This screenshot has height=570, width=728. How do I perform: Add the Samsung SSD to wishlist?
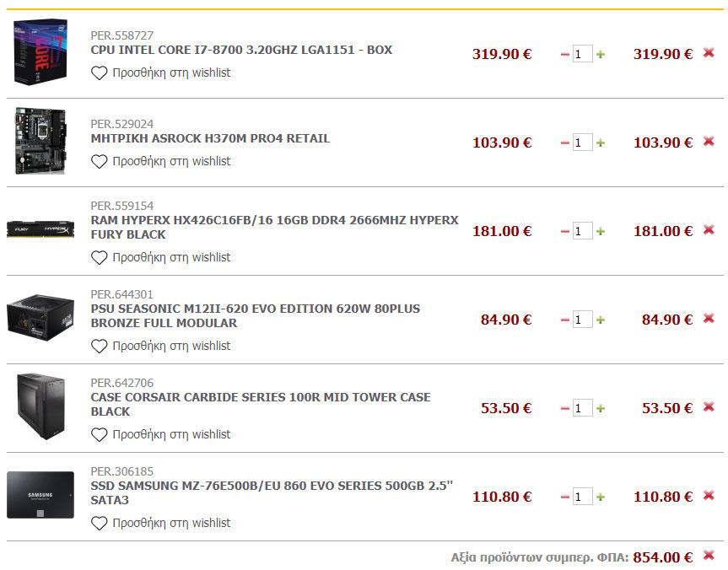point(100,524)
